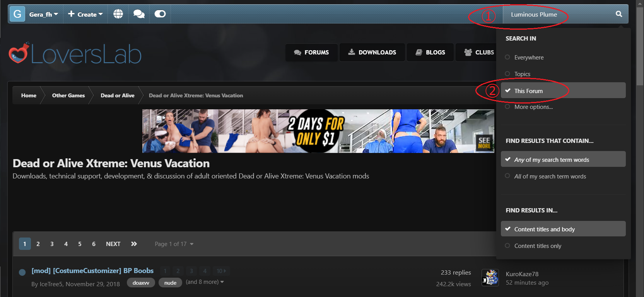Open topic page 1 of BP Boobs
Viewport: 644px width, 297px height.
(x=165, y=271)
